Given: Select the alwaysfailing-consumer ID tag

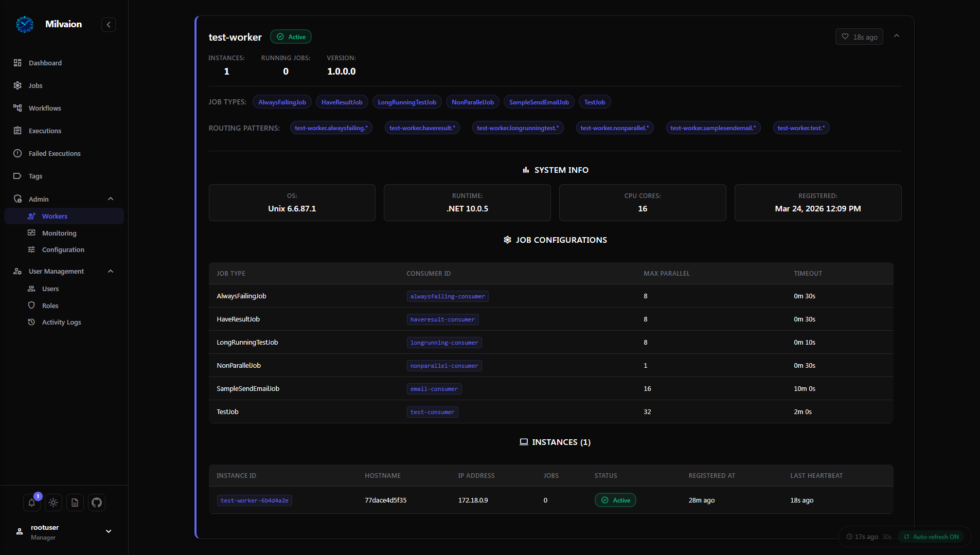Looking at the screenshot, I should [447, 296].
